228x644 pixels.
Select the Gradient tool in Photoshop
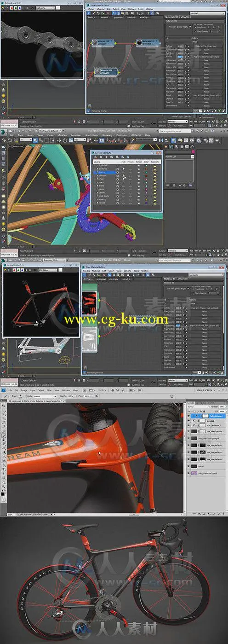coord(4,452)
